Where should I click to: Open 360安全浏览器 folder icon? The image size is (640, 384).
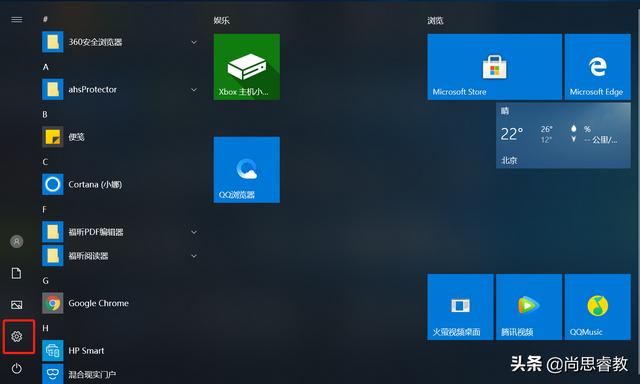pyautogui.click(x=53, y=42)
